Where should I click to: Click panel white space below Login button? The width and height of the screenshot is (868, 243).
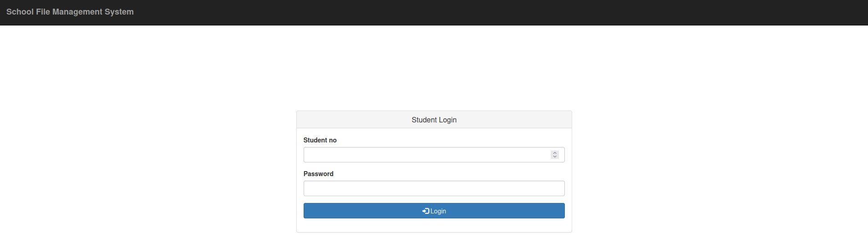[434, 226]
